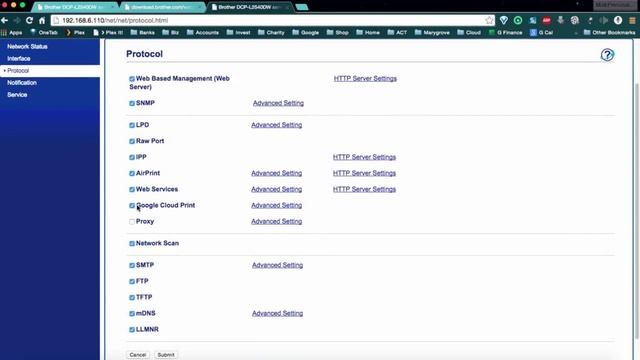640x360 pixels.
Task: Open the Banks bookmarks folder
Action: tap(142, 32)
